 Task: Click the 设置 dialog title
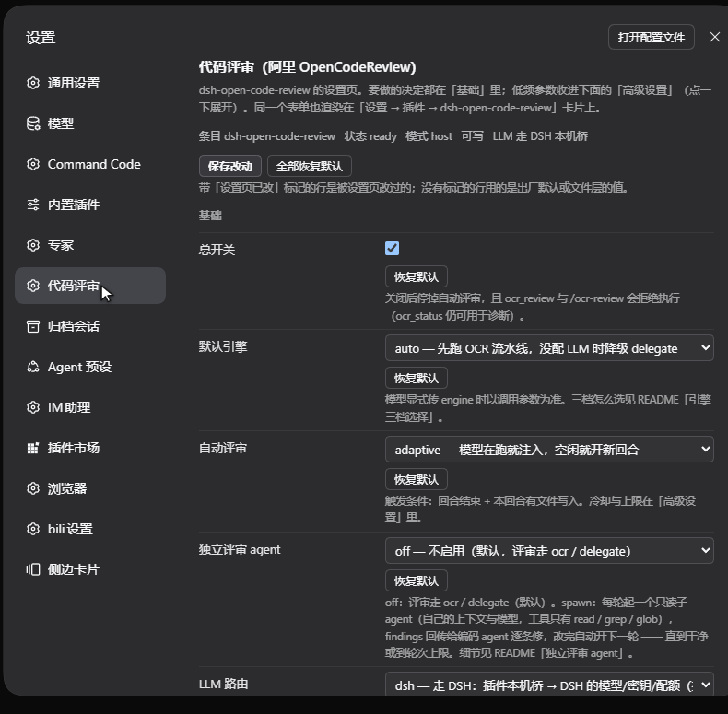[41, 38]
